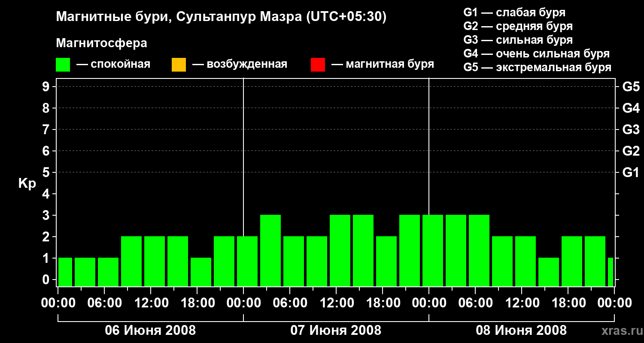Click the first green bar on 06 Июня

[65, 272]
